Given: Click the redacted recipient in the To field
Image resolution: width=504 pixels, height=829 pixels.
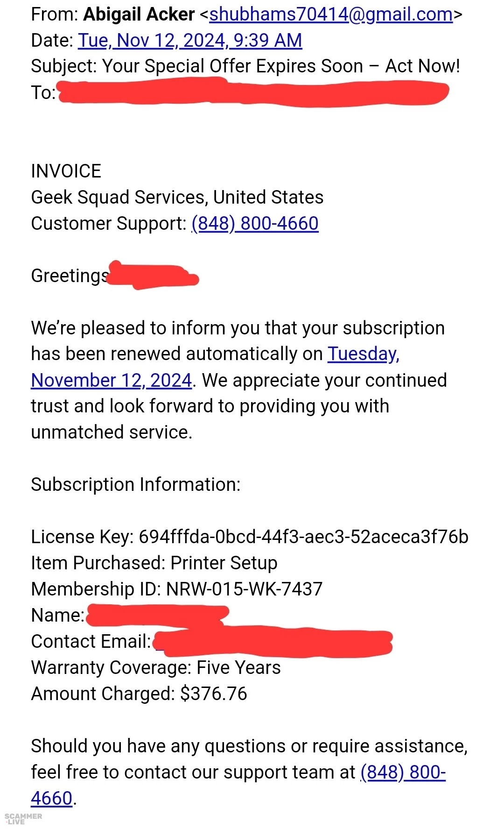Looking at the screenshot, I should point(254,92).
